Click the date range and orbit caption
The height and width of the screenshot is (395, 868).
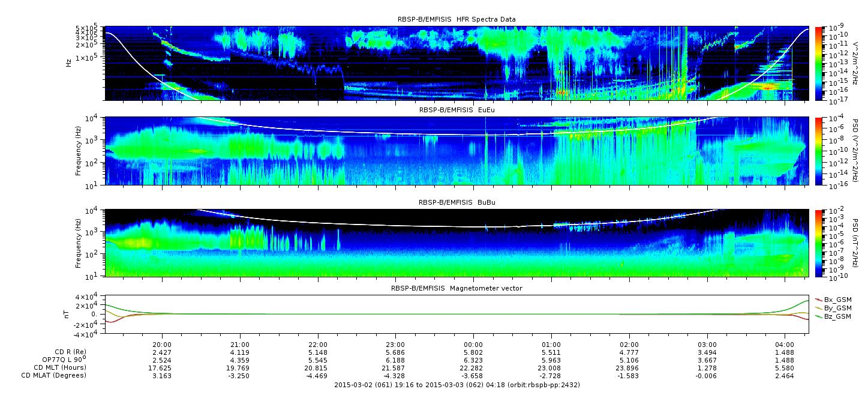[x=456, y=385]
